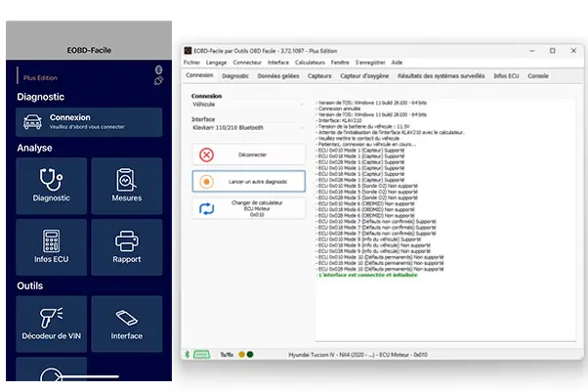Viewport: 588px width, 391px height.
Task: Maximize the EOBD-Facile desktop window
Action: tap(553, 51)
